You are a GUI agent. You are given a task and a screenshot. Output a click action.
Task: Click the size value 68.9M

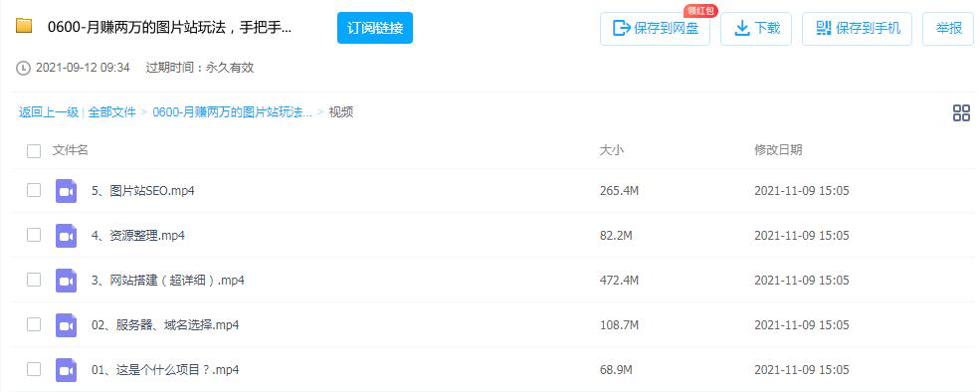pyautogui.click(x=616, y=370)
